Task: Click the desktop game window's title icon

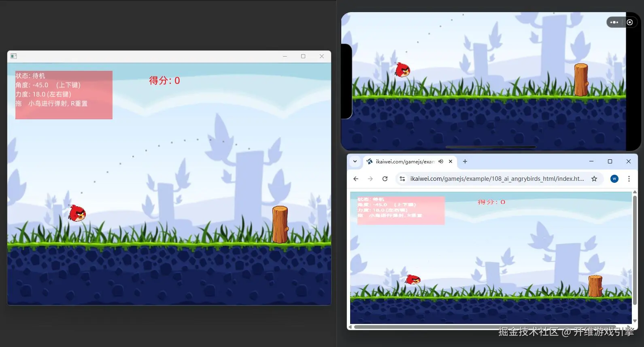Action: (13, 56)
